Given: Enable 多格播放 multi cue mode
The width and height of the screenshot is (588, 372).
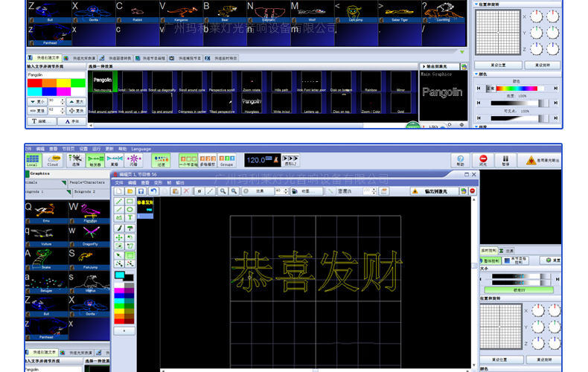Looking at the screenshot, I should (x=208, y=161).
